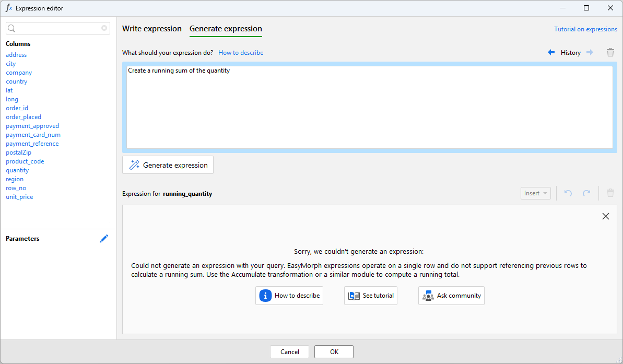Image resolution: width=623 pixels, height=364 pixels.
Task: Dismiss the error message with X
Action: click(605, 216)
